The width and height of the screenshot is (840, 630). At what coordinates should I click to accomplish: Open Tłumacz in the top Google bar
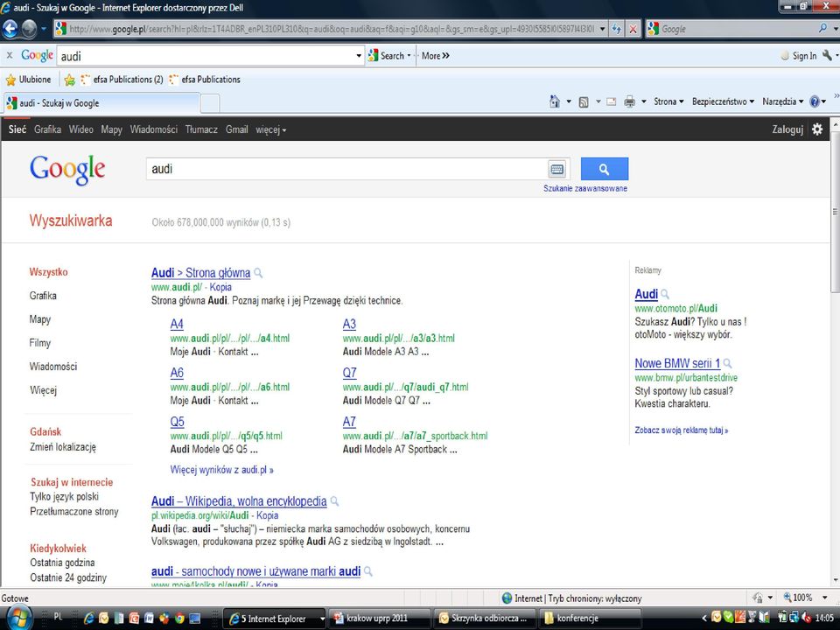(201, 129)
